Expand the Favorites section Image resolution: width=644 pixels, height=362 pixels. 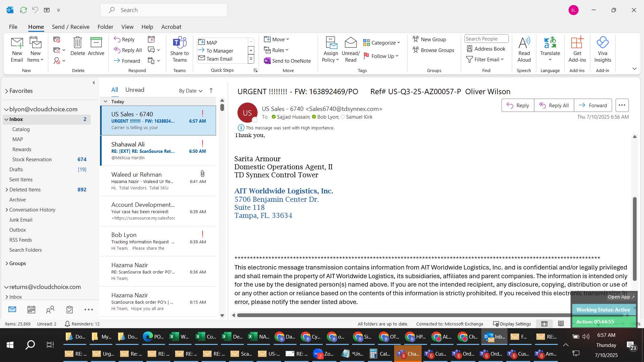pyautogui.click(x=6, y=91)
